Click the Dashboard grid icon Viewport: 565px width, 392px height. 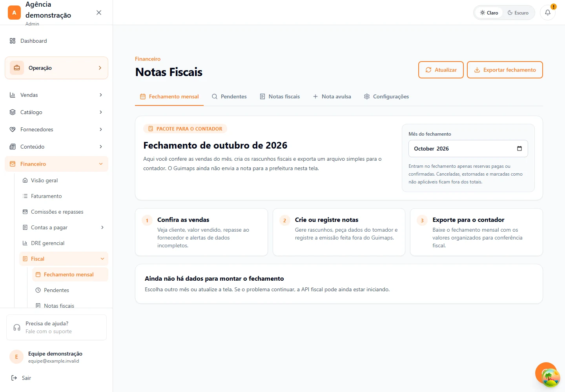coord(13,41)
